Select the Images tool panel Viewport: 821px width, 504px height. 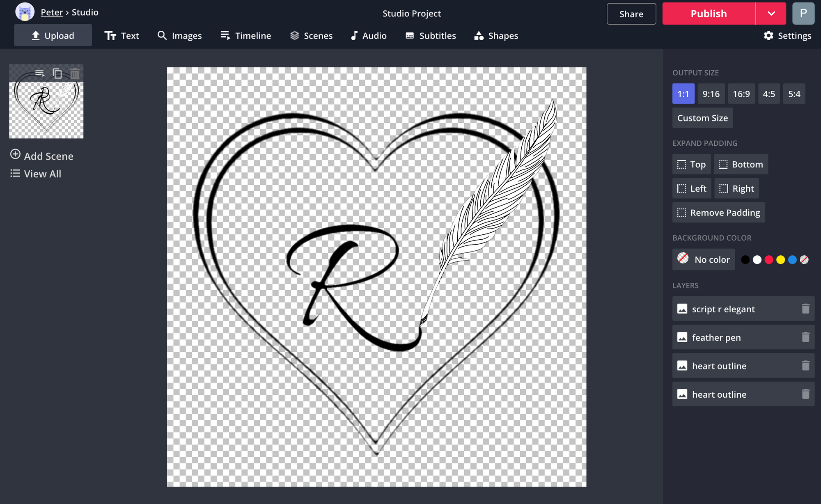click(186, 36)
